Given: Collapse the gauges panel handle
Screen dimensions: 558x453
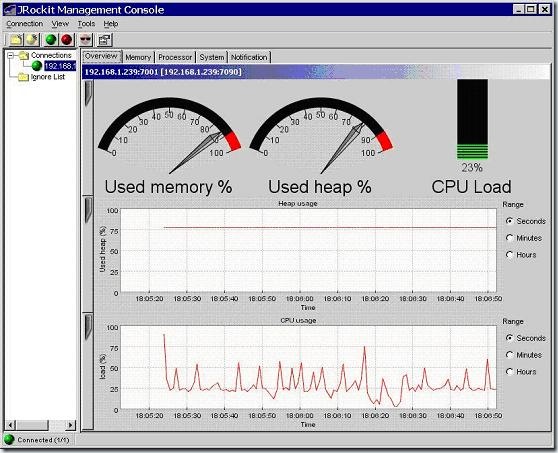Looking at the screenshot, I should [x=88, y=93].
